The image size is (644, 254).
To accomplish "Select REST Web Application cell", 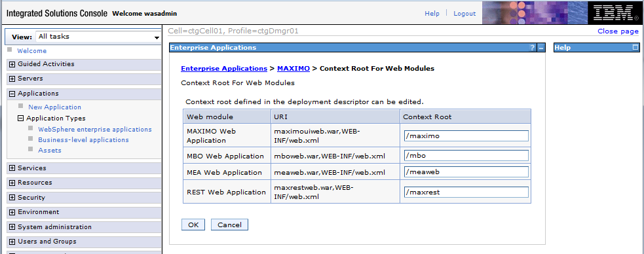I will pos(227,192).
